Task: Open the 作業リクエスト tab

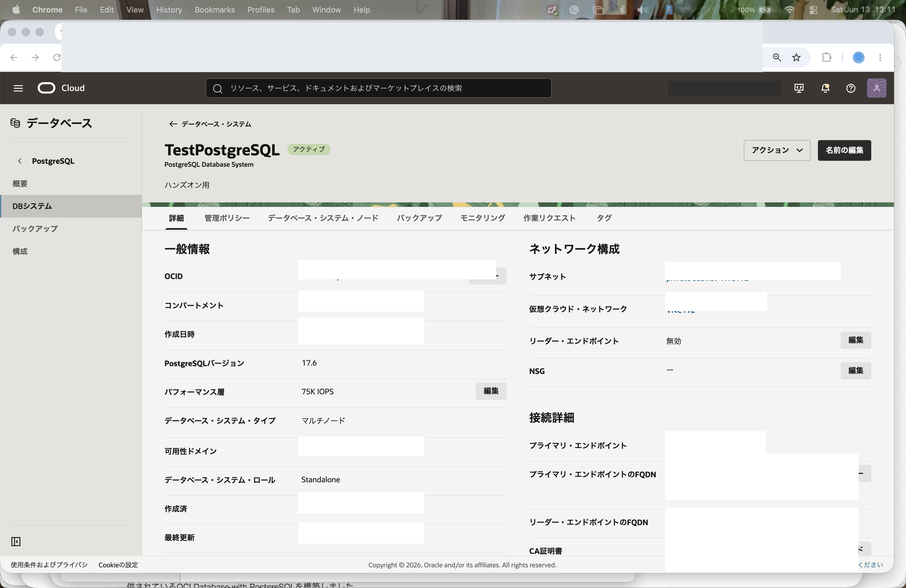Action: point(549,218)
